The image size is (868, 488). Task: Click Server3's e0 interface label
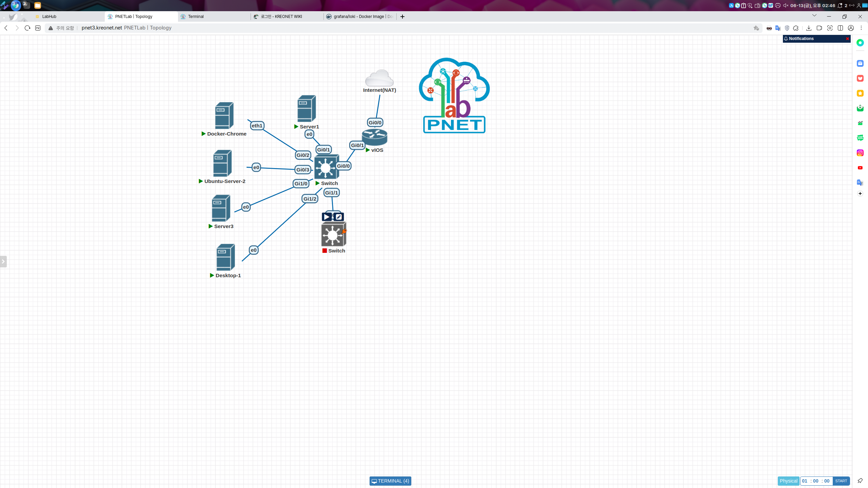coord(246,207)
